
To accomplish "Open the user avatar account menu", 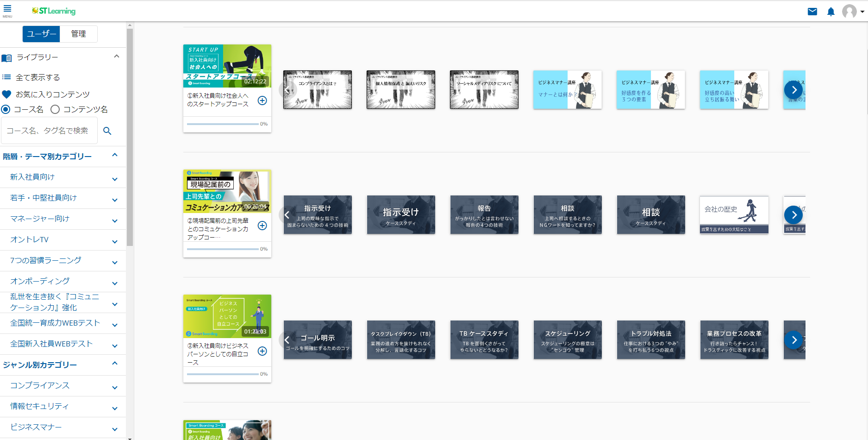I will (x=853, y=12).
